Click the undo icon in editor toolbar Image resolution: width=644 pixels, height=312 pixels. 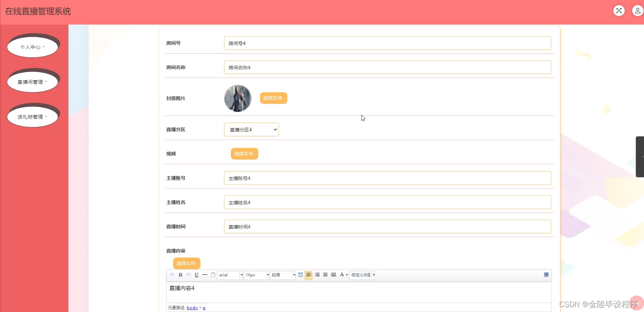tap(172, 275)
